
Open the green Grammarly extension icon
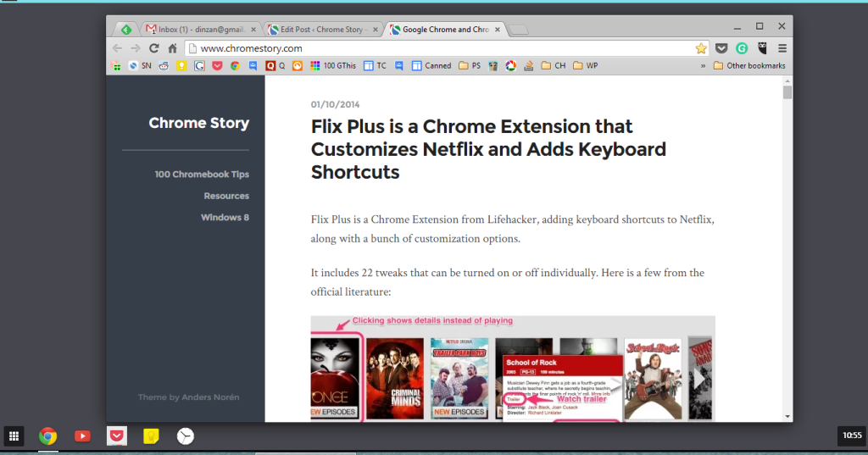point(742,48)
